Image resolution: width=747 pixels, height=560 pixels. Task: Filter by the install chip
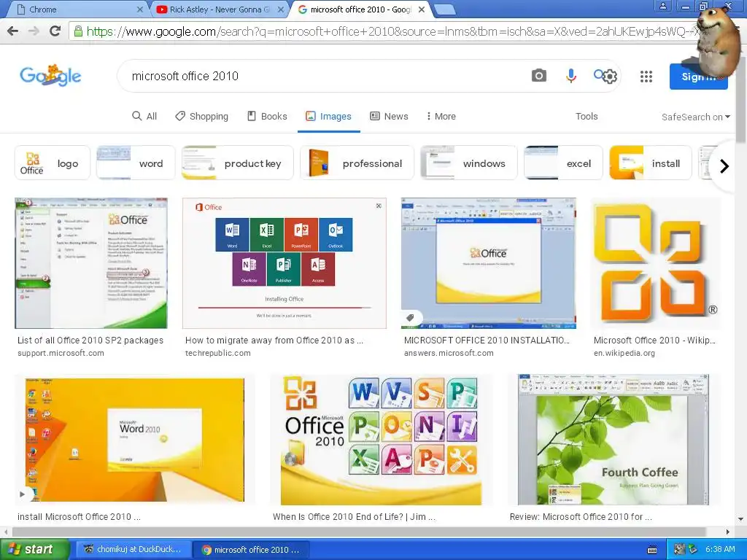(650, 163)
